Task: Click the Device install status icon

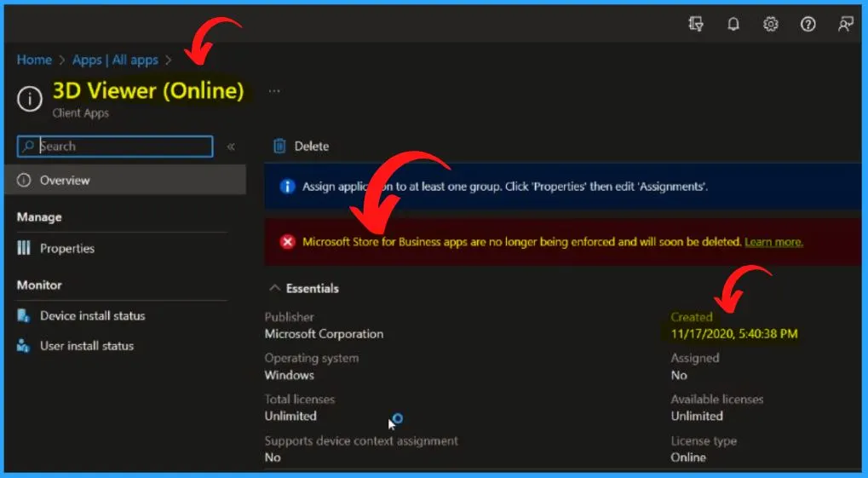Action: pos(23,316)
